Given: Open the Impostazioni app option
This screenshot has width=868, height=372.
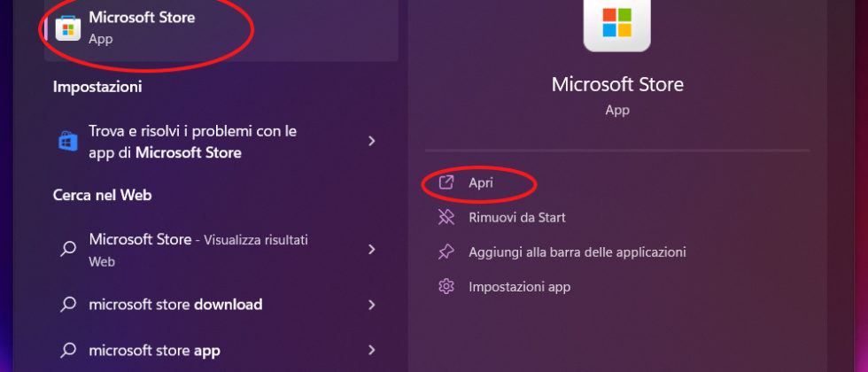Looking at the screenshot, I should (519, 286).
